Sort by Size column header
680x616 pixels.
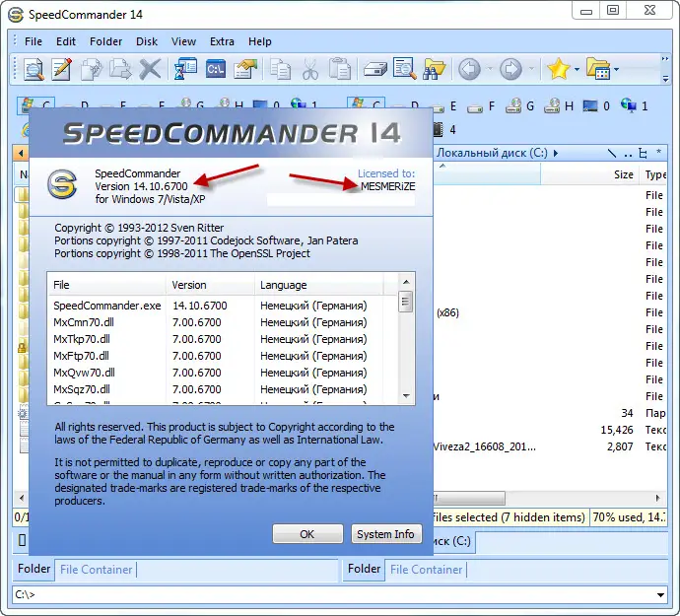[x=589, y=174]
